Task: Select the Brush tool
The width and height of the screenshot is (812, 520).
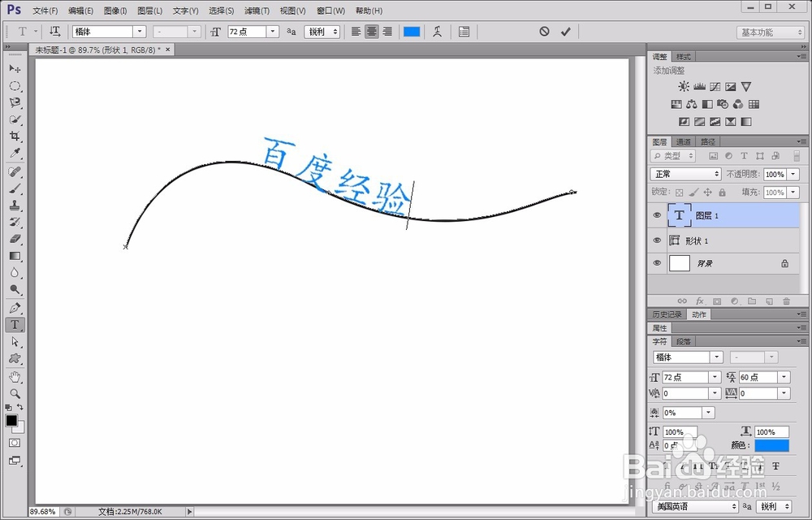Action: point(15,188)
